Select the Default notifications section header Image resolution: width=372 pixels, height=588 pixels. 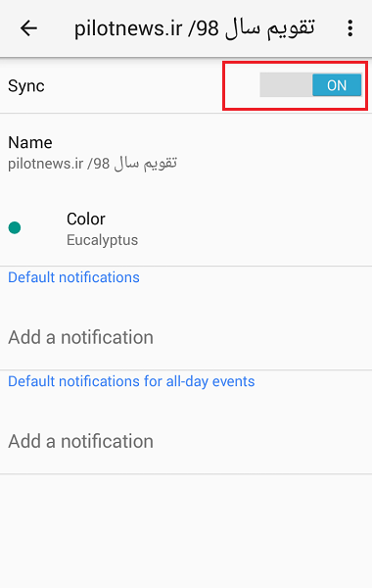[73, 277]
